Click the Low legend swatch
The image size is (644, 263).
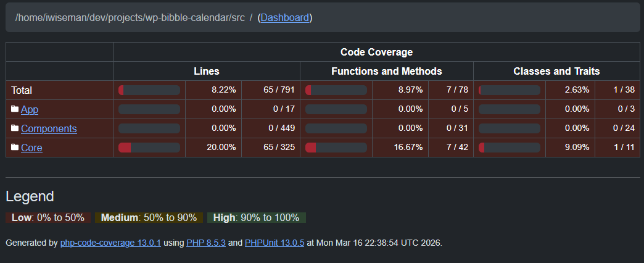click(48, 218)
